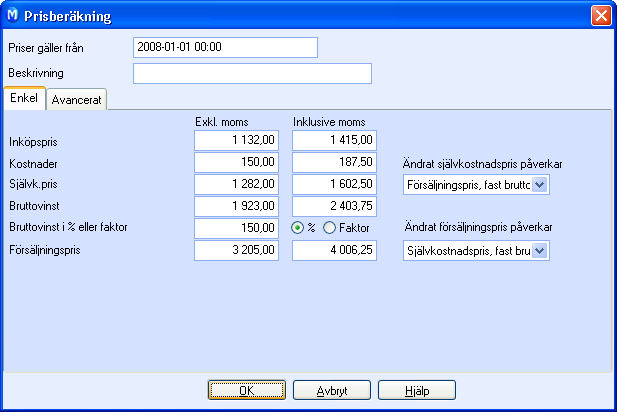Click the M application icon in title bar

(x=13, y=15)
